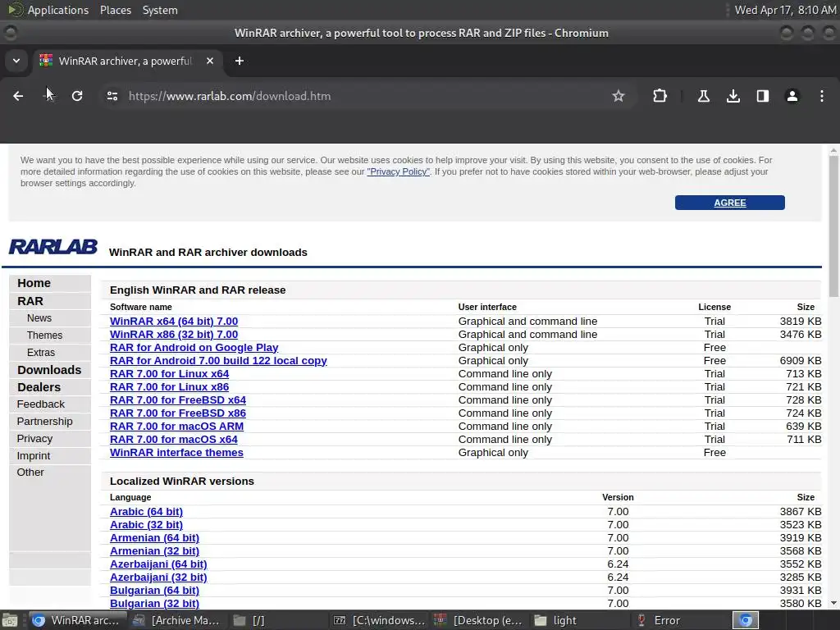Download Bulgarian (64 bit) version
Image resolution: width=840 pixels, height=630 pixels.
154,591
